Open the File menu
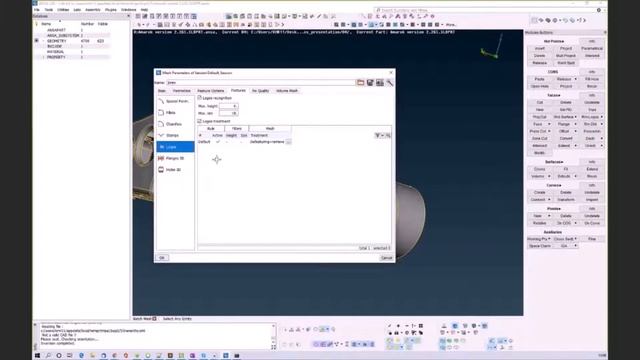This screenshot has height=360, width=640. [x=37, y=9]
